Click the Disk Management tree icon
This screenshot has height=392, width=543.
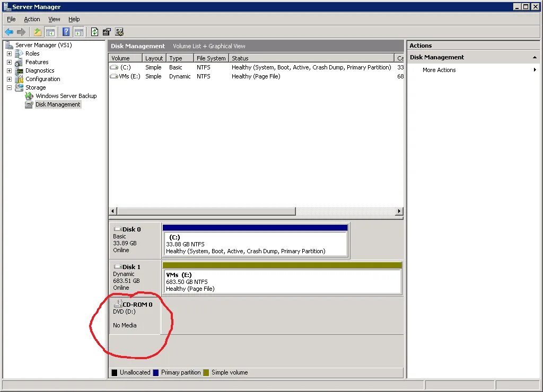coord(30,104)
